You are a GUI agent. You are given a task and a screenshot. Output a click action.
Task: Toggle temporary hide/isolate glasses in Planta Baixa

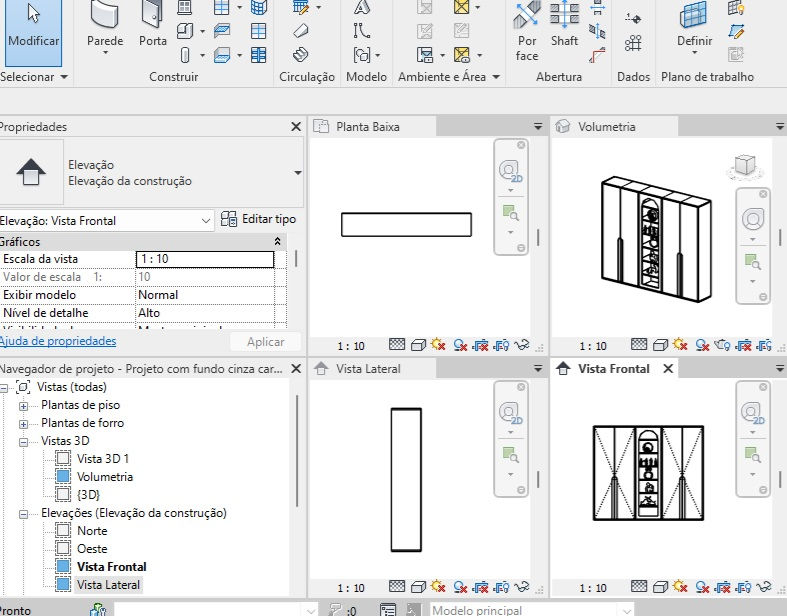point(522,345)
